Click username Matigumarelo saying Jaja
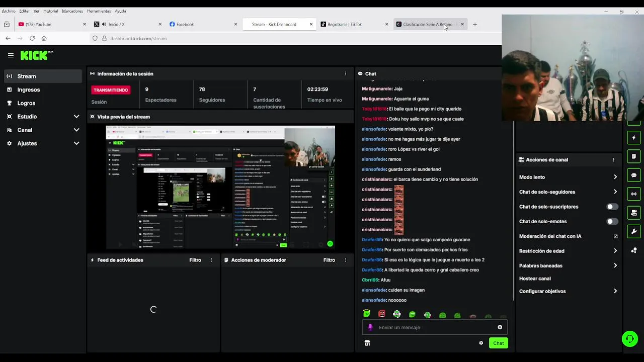Image resolution: width=644 pixels, height=362 pixels. tap(377, 88)
